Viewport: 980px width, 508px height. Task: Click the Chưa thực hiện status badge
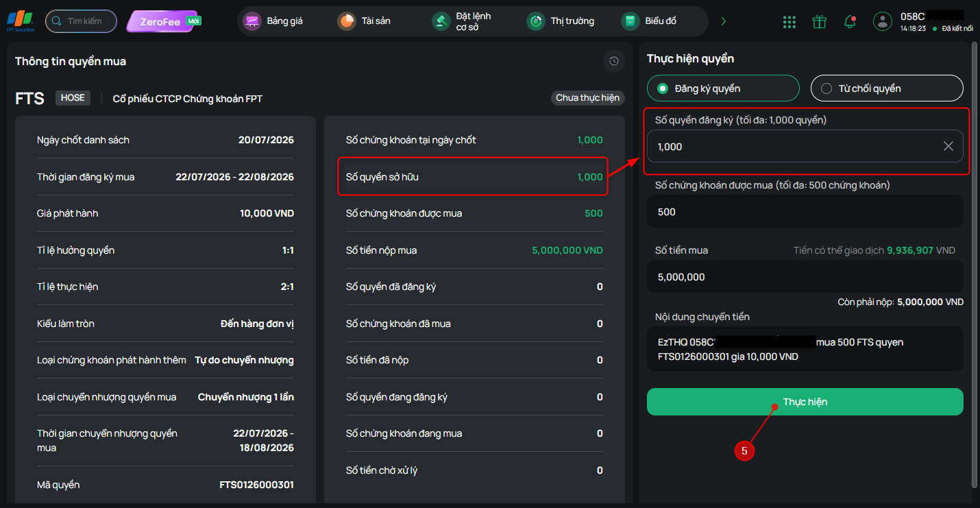(588, 98)
